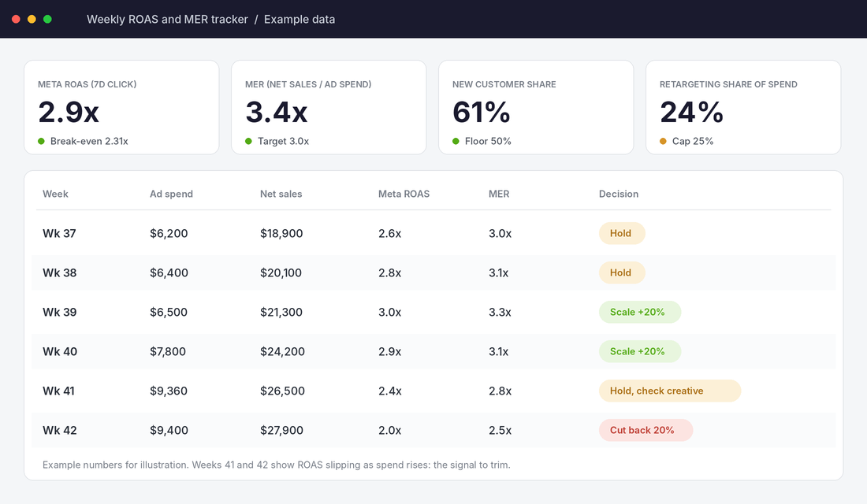Click the yellow minimize window dot
The image size is (867, 504).
[32, 20]
